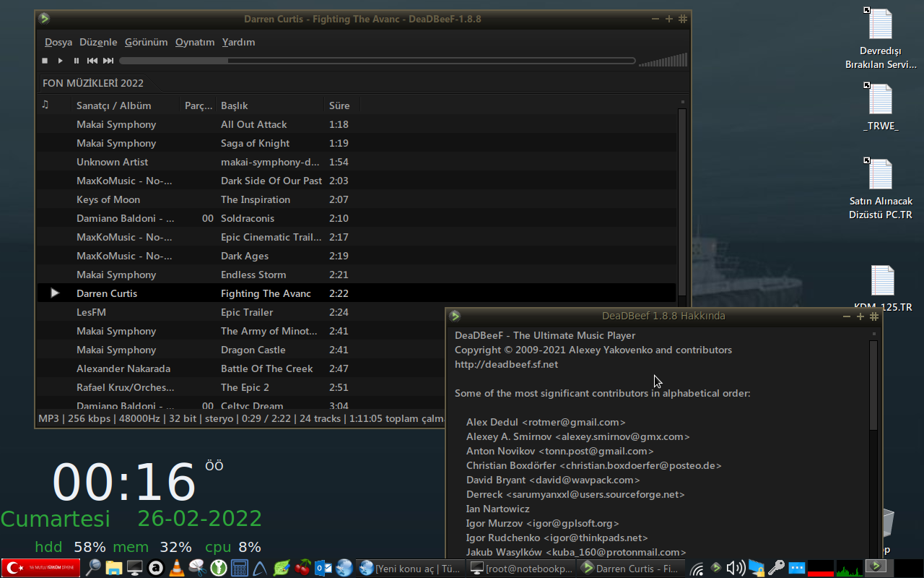Image resolution: width=924 pixels, height=578 pixels.
Task: Select track Dark Side Of Our Past
Action: [x=357, y=181]
